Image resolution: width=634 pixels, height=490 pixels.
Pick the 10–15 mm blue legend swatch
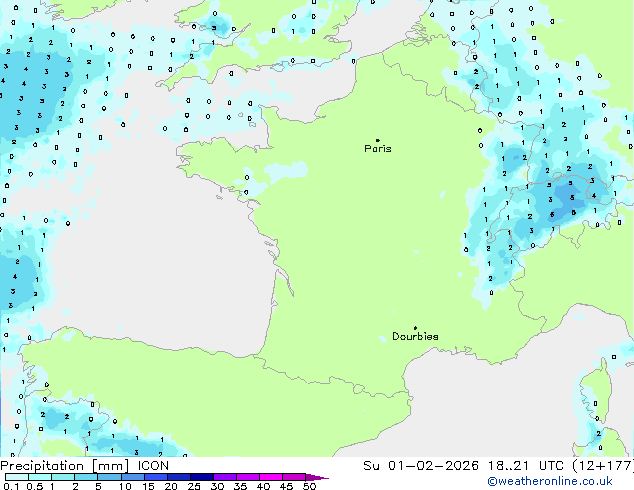pyautogui.click(x=132, y=477)
